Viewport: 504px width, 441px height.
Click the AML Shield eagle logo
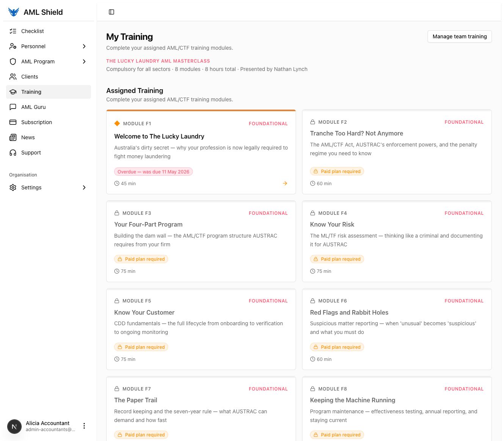(x=13, y=12)
